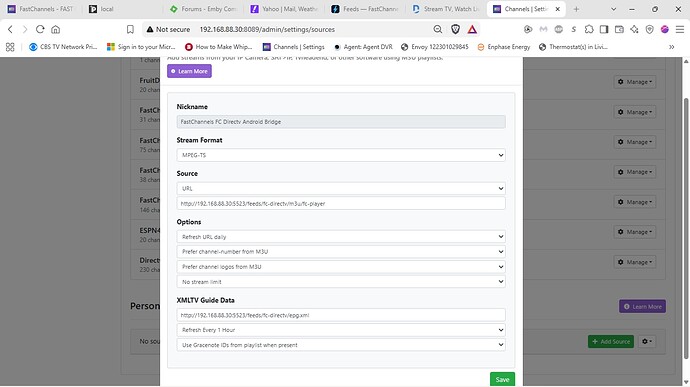
Task: Close the Channels Settings tab
Action: (558, 9)
